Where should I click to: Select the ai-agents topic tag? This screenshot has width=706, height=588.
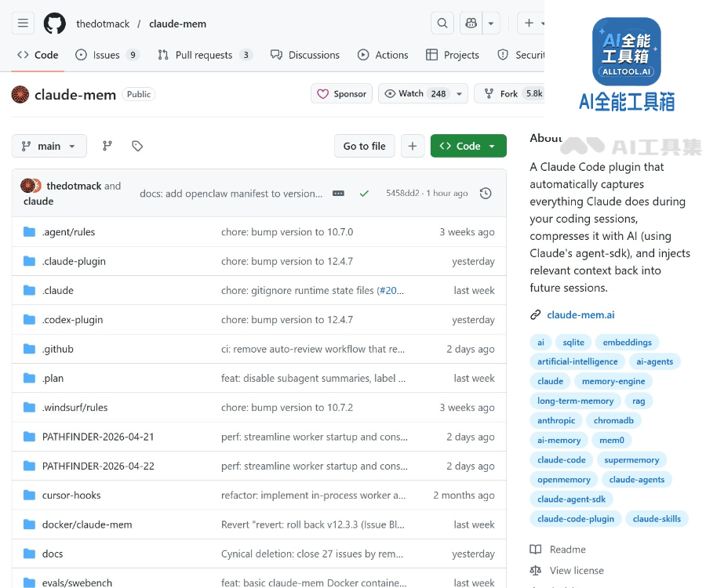(654, 361)
